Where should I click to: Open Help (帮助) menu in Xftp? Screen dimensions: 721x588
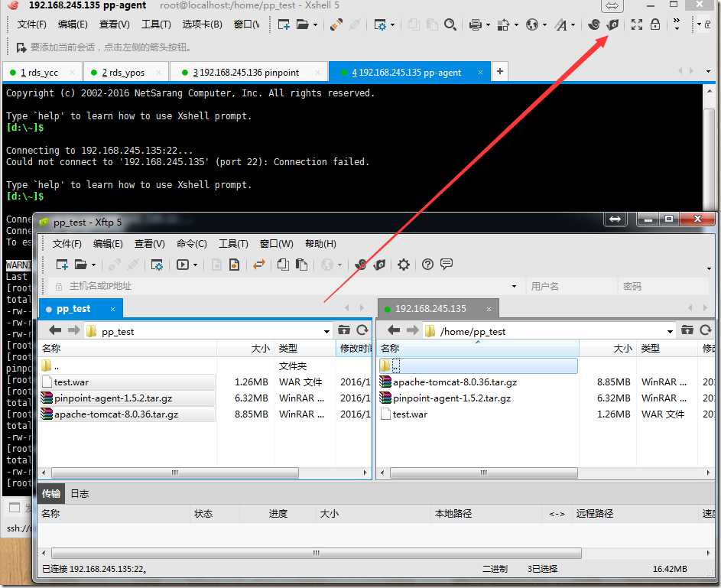click(x=320, y=244)
